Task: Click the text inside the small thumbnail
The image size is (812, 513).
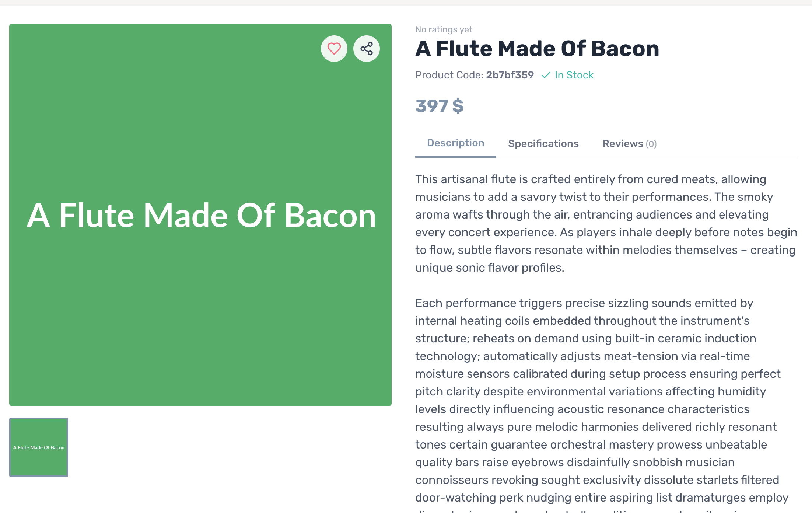Action: 39,447
